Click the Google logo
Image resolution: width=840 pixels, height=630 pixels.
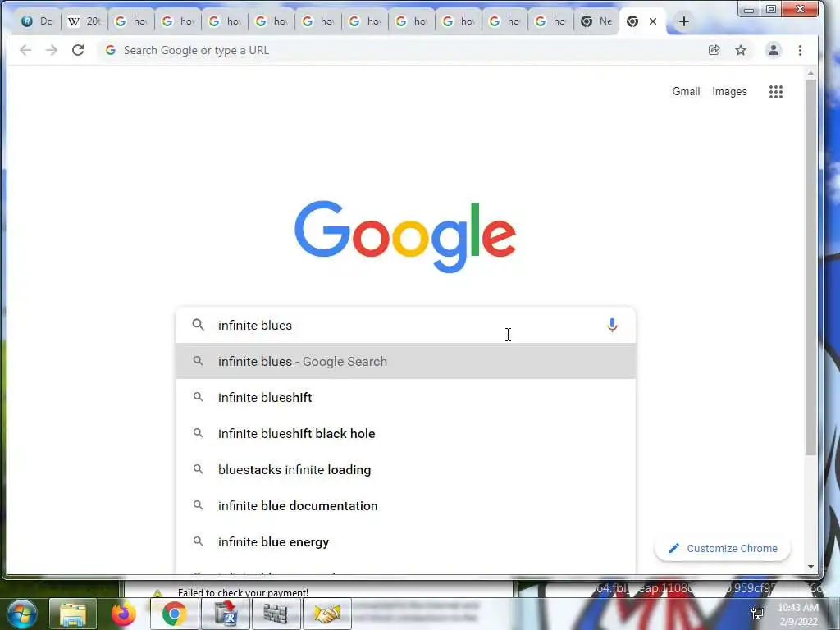point(405,236)
